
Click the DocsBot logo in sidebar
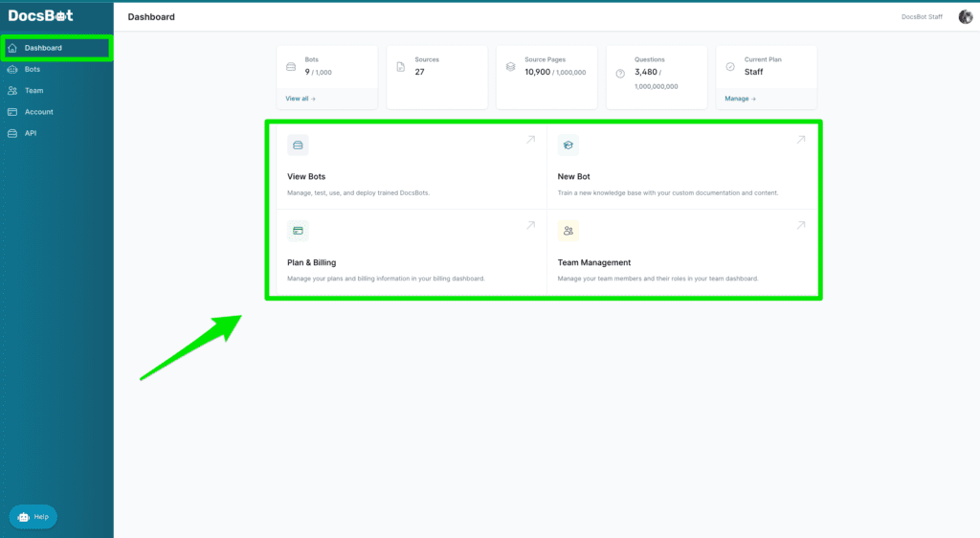click(40, 15)
